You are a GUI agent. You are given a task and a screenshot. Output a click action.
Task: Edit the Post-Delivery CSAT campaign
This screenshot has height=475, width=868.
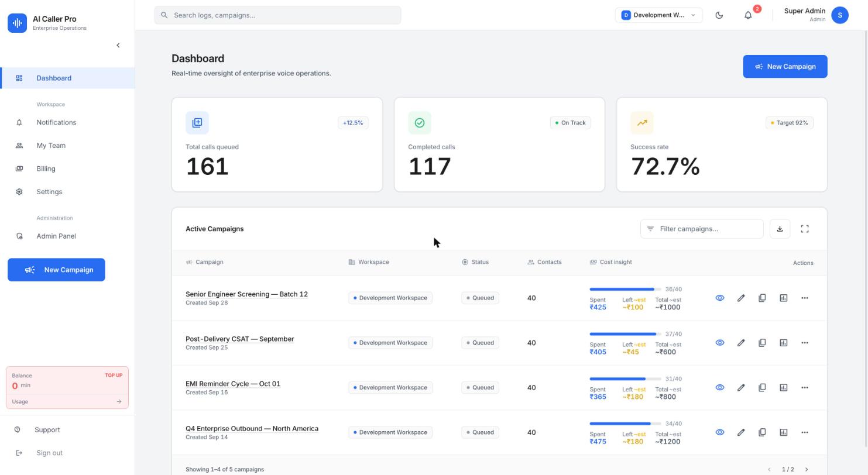coord(741,343)
